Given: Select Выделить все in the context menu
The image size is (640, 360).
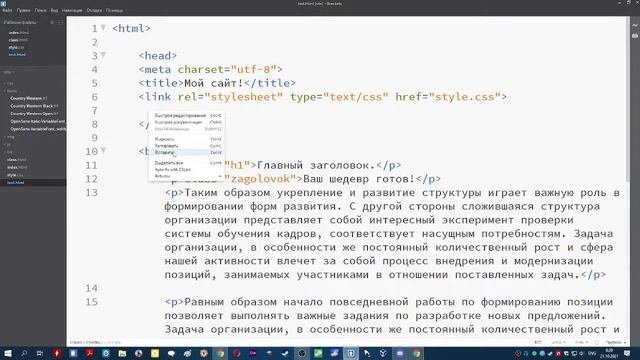Looking at the screenshot, I should click(x=186, y=163).
